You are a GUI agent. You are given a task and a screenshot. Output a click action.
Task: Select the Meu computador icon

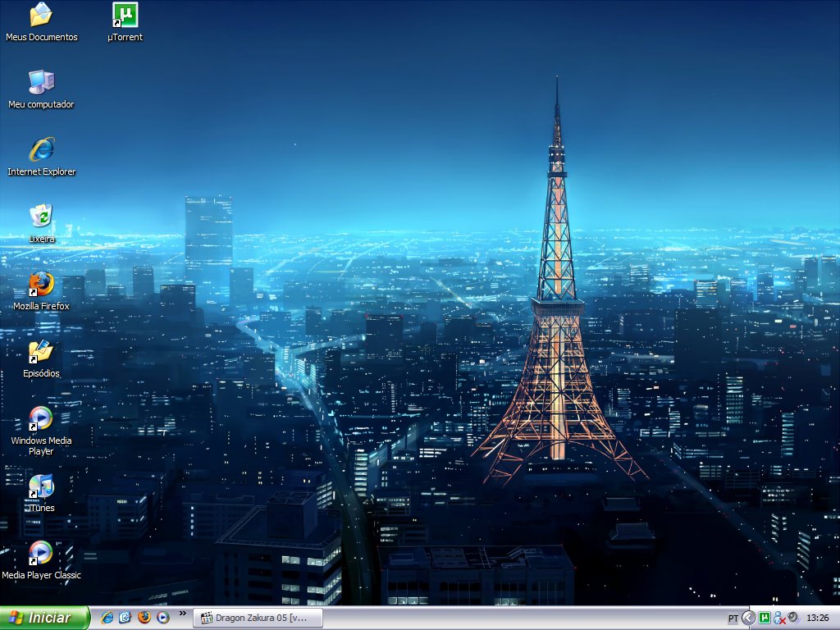pos(41,83)
